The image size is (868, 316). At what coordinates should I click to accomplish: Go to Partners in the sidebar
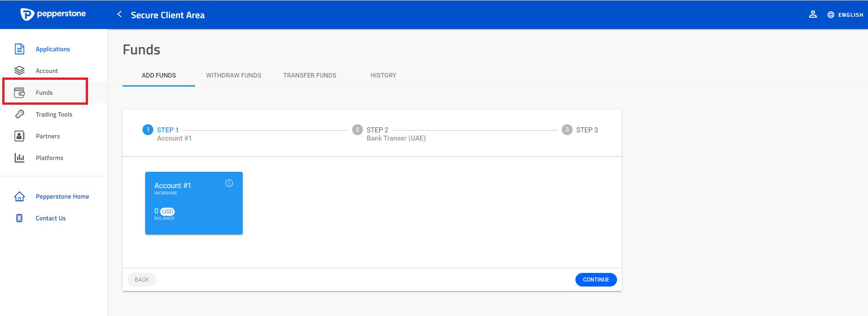point(48,136)
